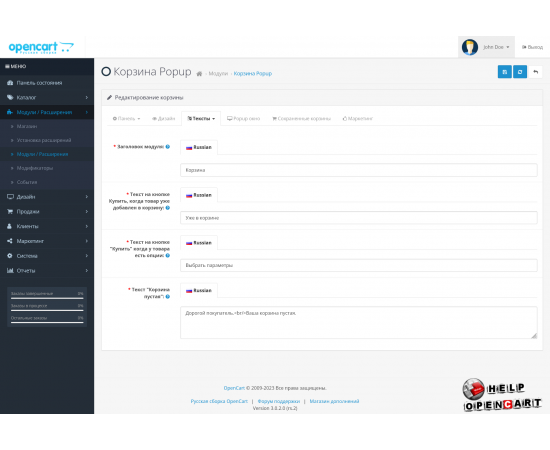The height and width of the screenshot is (450, 550).
Task: Toggle the МЕНЮ sidebar collapse
Action: tap(15, 66)
